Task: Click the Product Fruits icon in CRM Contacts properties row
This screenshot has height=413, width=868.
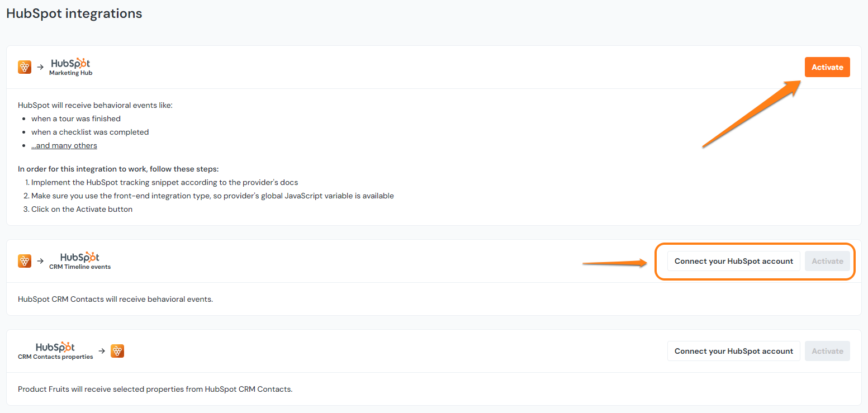Action: point(117,350)
